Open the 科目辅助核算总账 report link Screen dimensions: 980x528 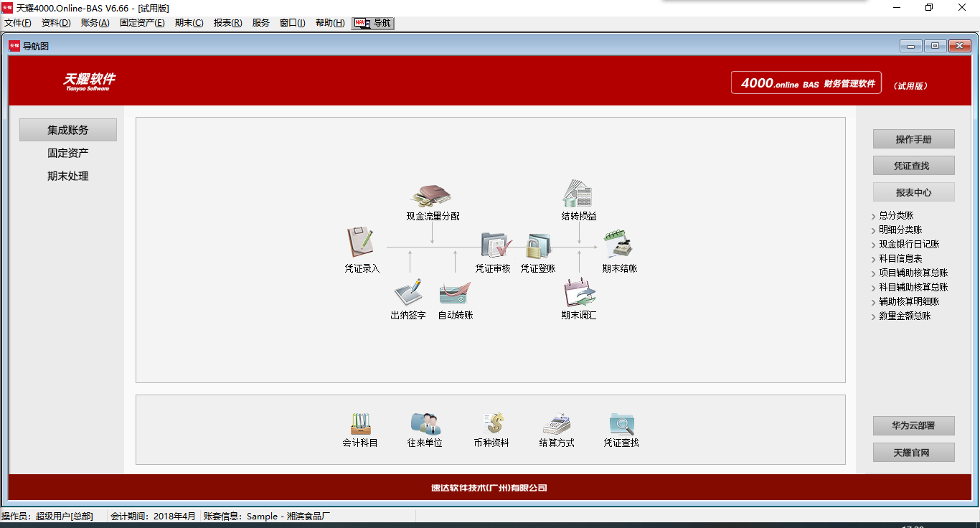[913, 287]
